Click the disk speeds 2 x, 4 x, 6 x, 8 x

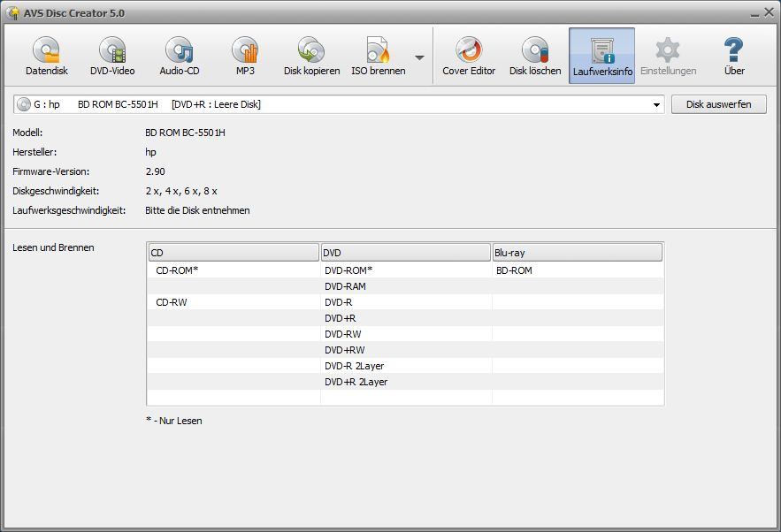tap(181, 191)
